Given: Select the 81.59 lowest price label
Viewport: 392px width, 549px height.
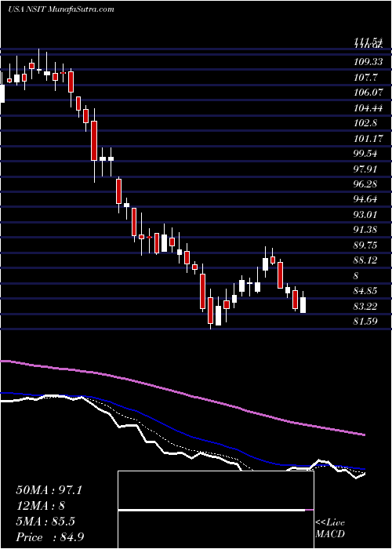Looking at the screenshot, I should (366, 322).
